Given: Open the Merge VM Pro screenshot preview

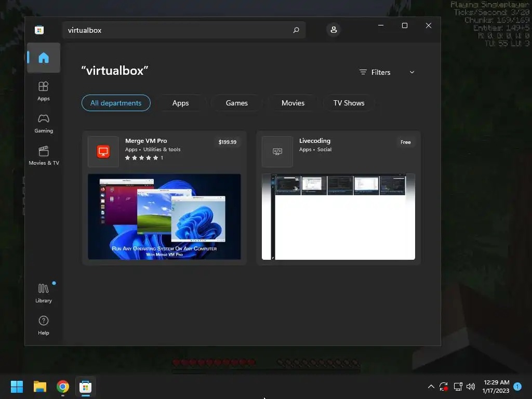Looking at the screenshot, I should point(164,217).
